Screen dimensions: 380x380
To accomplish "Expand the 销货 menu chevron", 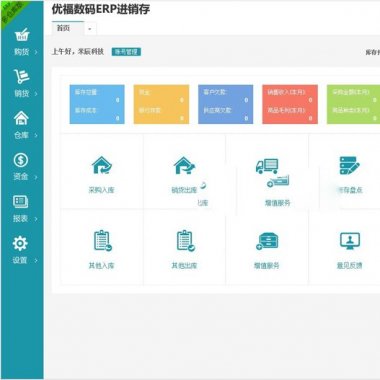I will [36, 94].
